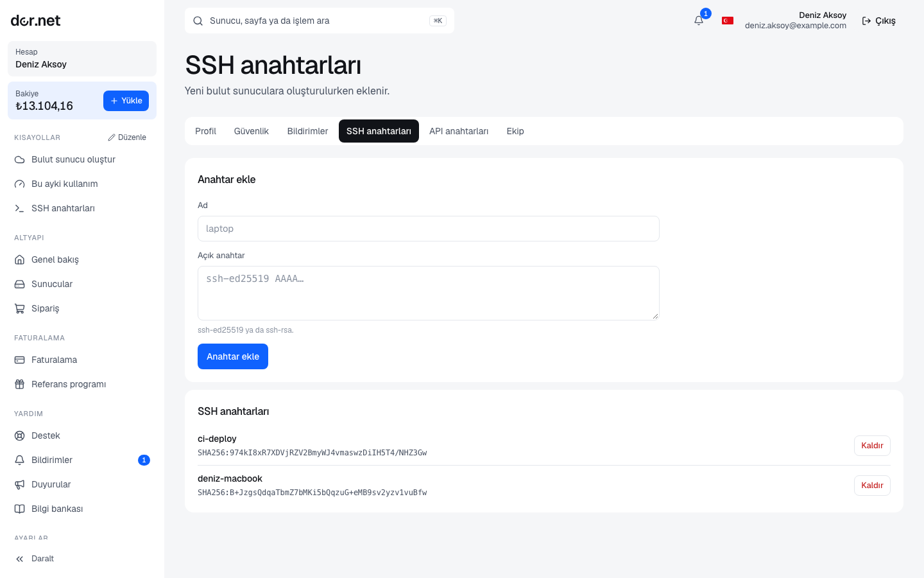
Task: Click the dcr.net logo
Action: 35,21
